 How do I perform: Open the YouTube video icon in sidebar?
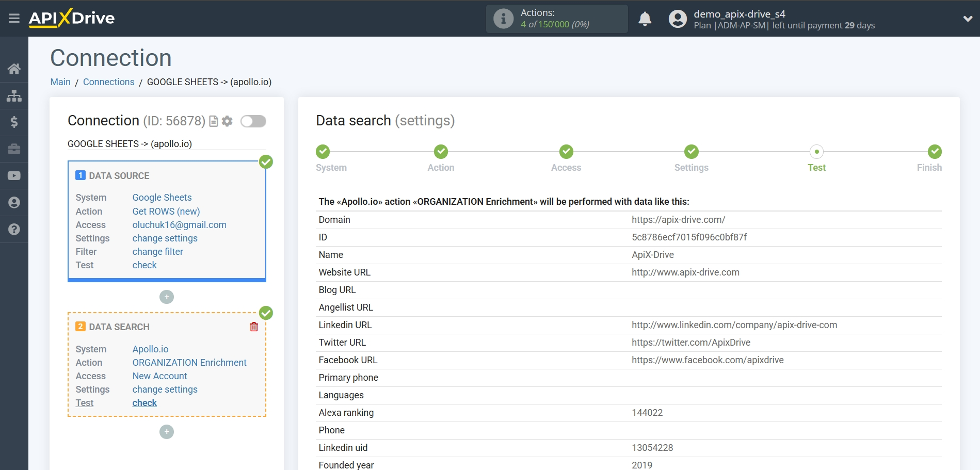point(14,175)
